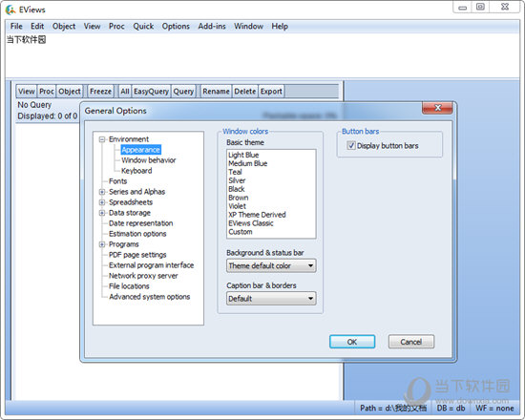Image resolution: width=525 pixels, height=420 pixels.
Task: Collapse the Environment tree node
Action: point(102,139)
